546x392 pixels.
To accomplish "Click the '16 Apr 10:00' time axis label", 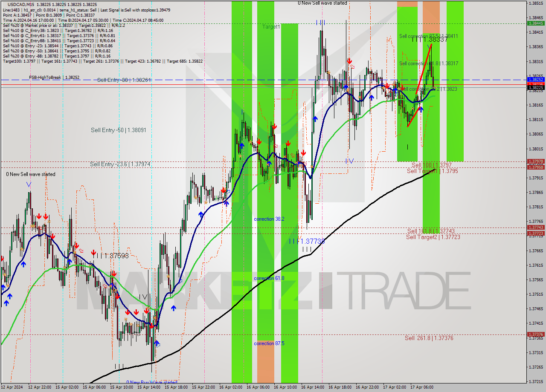I will click(285, 387).
